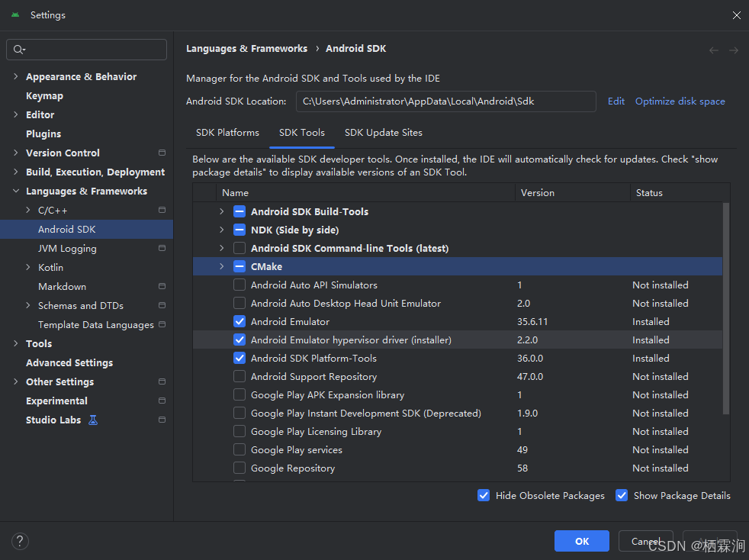The height and width of the screenshot is (560, 749).
Task: Click project-level icon beside Template Data Languages
Action: (162, 324)
